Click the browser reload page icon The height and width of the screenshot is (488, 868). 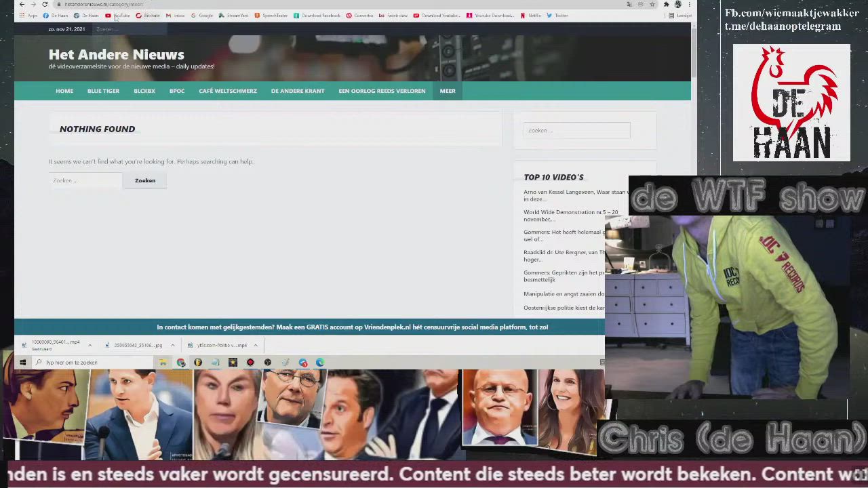(45, 4)
